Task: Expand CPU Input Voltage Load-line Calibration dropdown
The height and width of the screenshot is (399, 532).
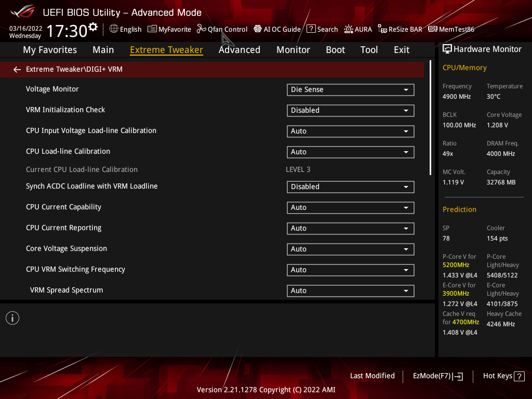Action: (x=351, y=131)
